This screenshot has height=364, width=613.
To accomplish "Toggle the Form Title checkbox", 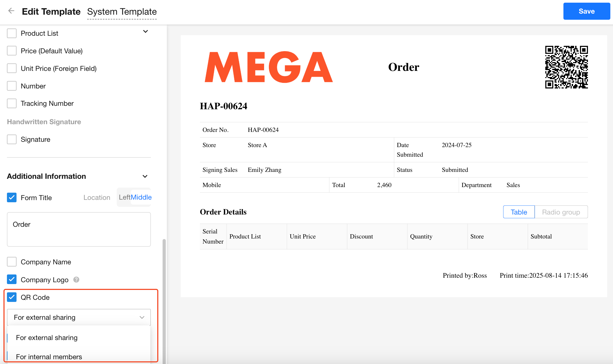I will pos(12,197).
